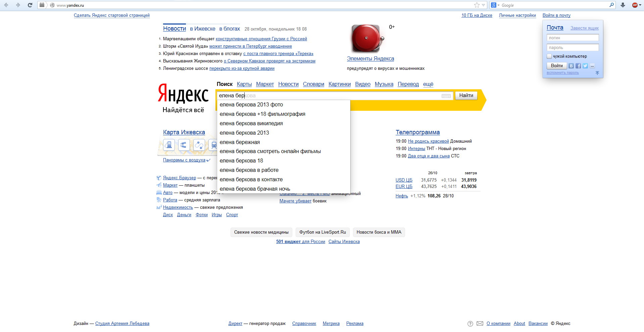644x332 pixels.
Task: Collapse mail panel with up arrow
Action: pos(597,73)
